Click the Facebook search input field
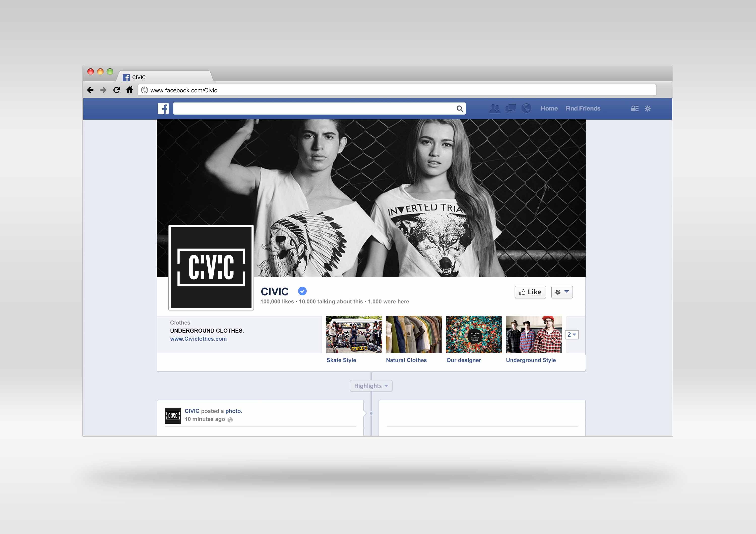This screenshot has height=534, width=756. [x=313, y=109]
